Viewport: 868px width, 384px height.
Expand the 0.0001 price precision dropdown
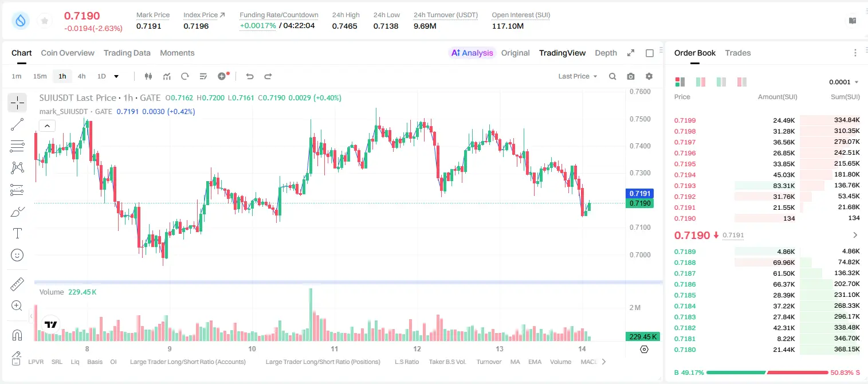(843, 82)
